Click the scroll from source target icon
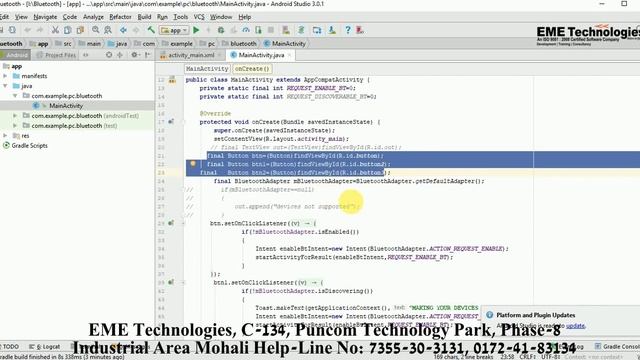Image resolution: width=640 pixels, height=360 pixels. point(109,55)
